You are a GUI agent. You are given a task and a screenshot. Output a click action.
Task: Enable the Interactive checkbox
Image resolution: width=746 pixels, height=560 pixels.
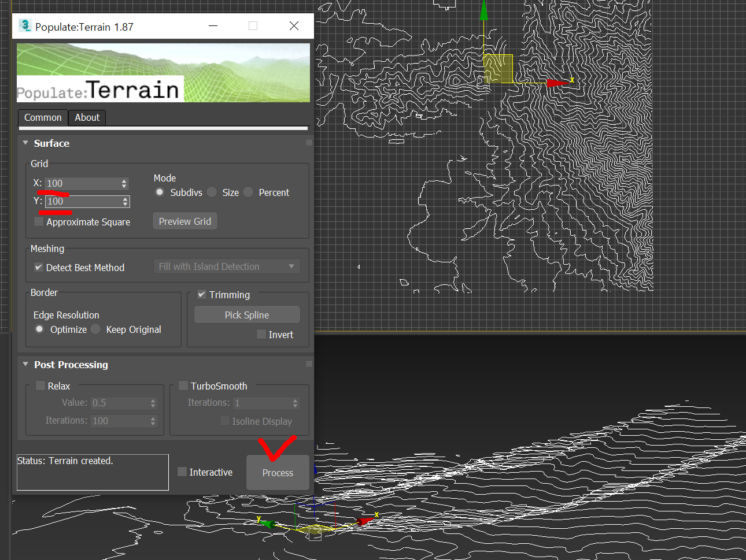[182, 472]
